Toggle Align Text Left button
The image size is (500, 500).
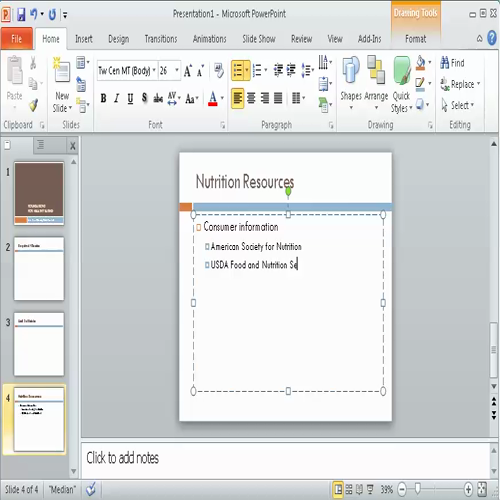pyautogui.click(x=237, y=98)
